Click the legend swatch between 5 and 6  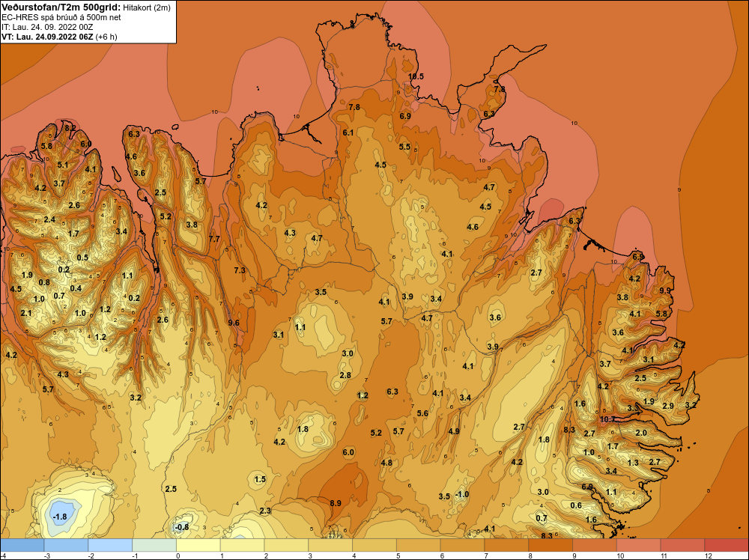419,545
